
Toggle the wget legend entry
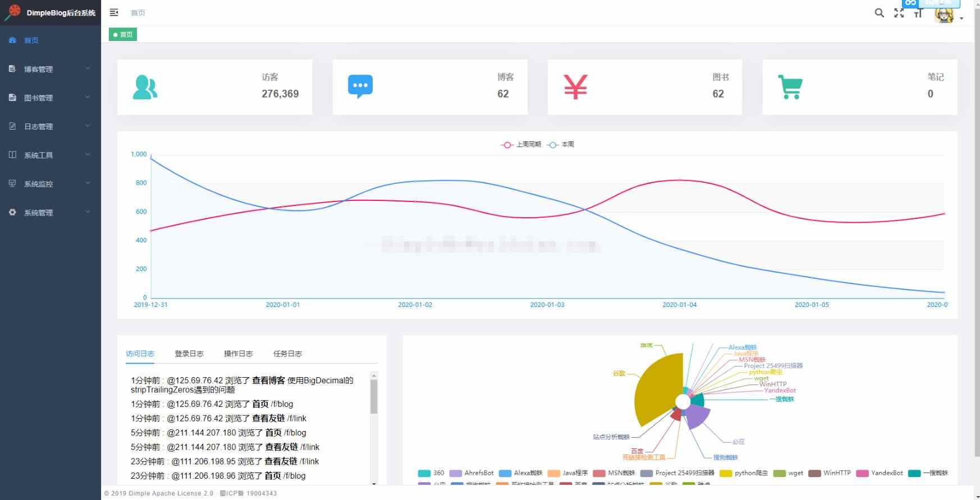788,473
